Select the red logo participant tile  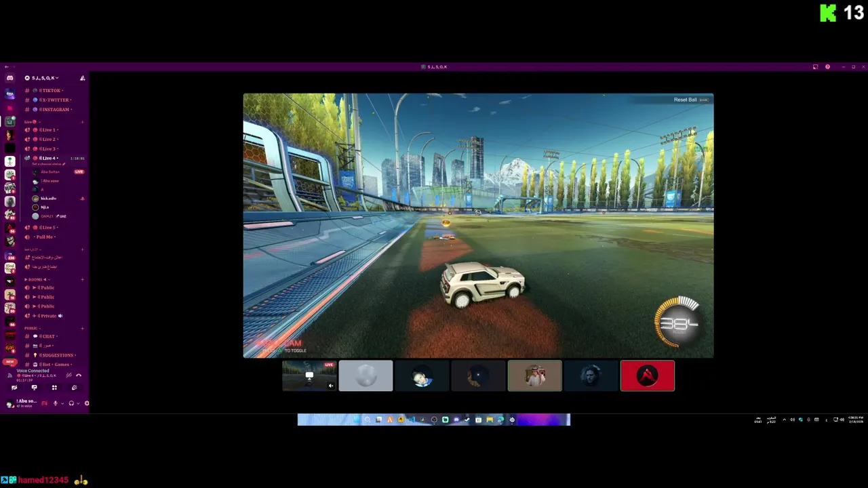(648, 375)
